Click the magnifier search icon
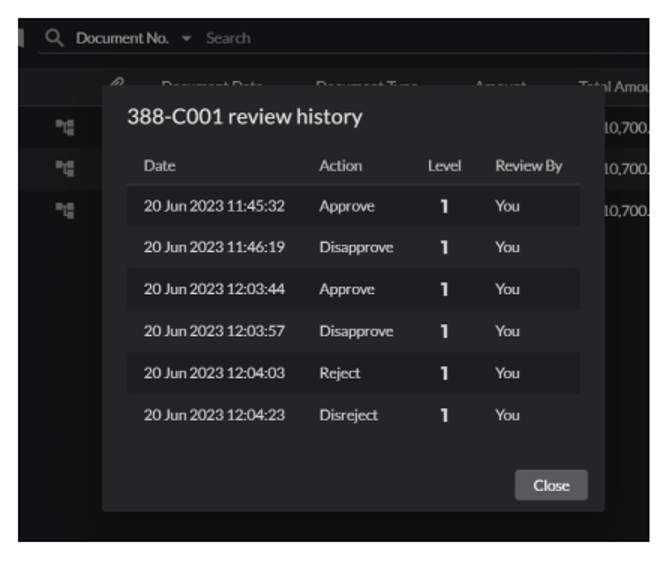This screenshot has width=666, height=566. tap(55, 38)
